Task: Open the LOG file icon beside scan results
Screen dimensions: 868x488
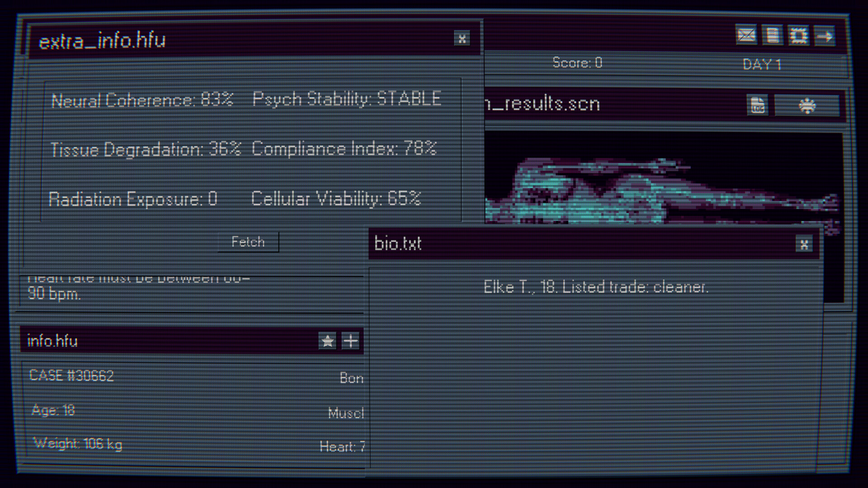Action: 758,105
